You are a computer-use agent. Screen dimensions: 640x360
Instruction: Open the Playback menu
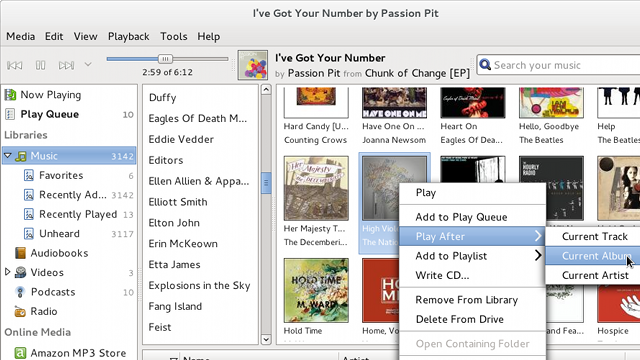tap(129, 36)
